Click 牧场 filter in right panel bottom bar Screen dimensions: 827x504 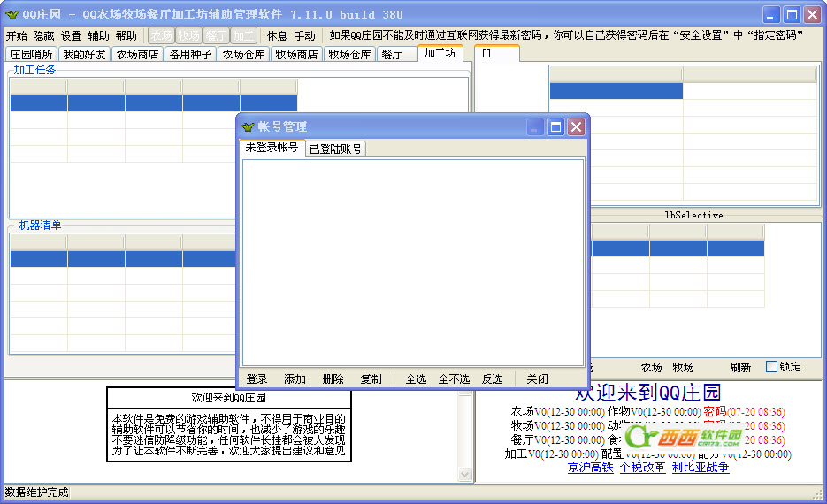683,367
